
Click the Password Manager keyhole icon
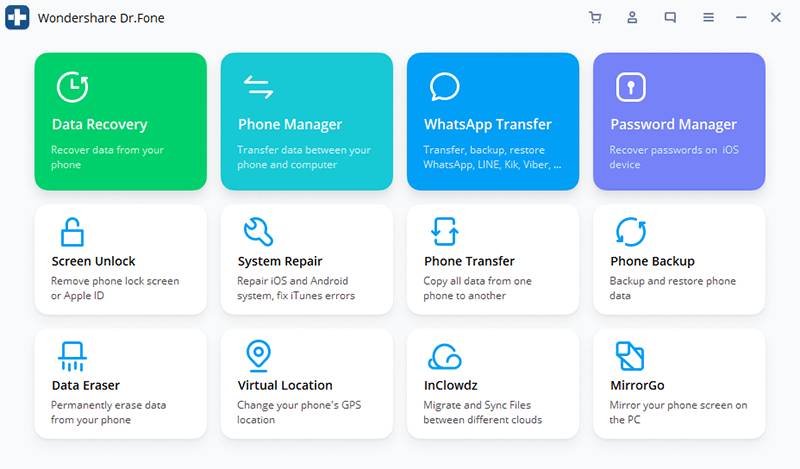click(630, 87)
